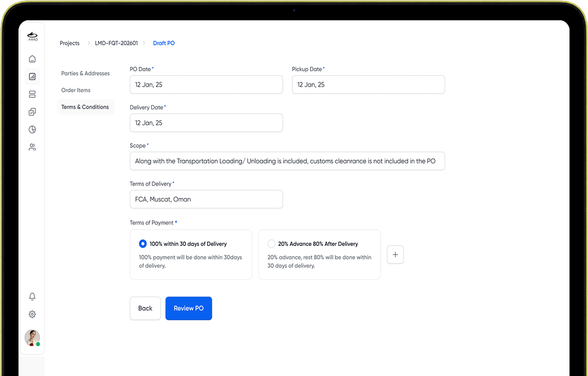Click '100% payment will be done' description

(191, 261)
